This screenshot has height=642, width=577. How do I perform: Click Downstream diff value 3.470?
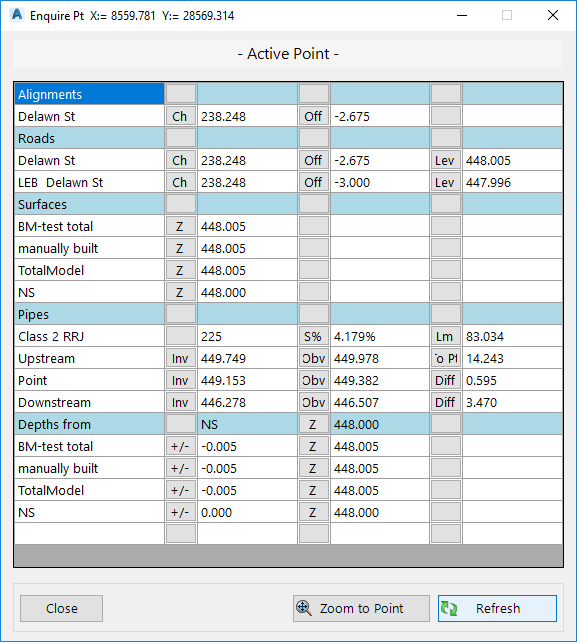481,402
